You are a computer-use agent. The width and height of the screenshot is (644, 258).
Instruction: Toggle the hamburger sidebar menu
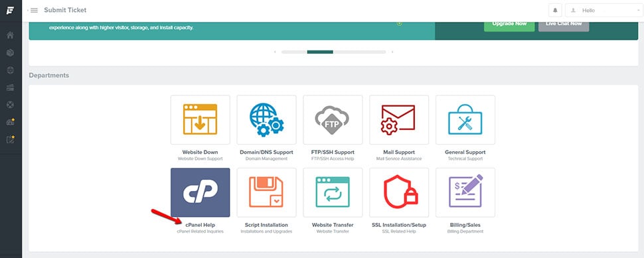[34, 10]
